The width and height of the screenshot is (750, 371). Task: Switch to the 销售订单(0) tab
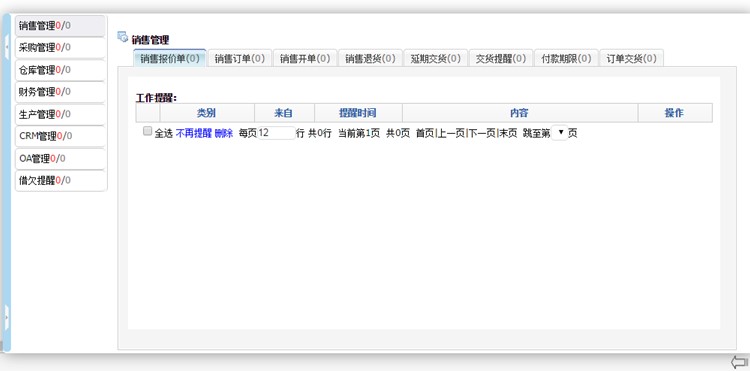click(x=240, y=58)
